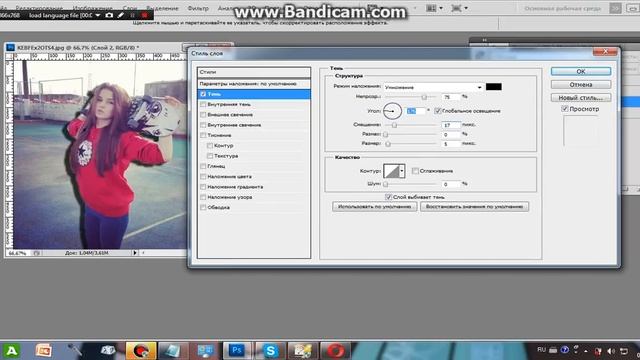This screenshot has height=360, width=640.
Task: Click the Смещение value field showing 17
Action: pos(451,125)
